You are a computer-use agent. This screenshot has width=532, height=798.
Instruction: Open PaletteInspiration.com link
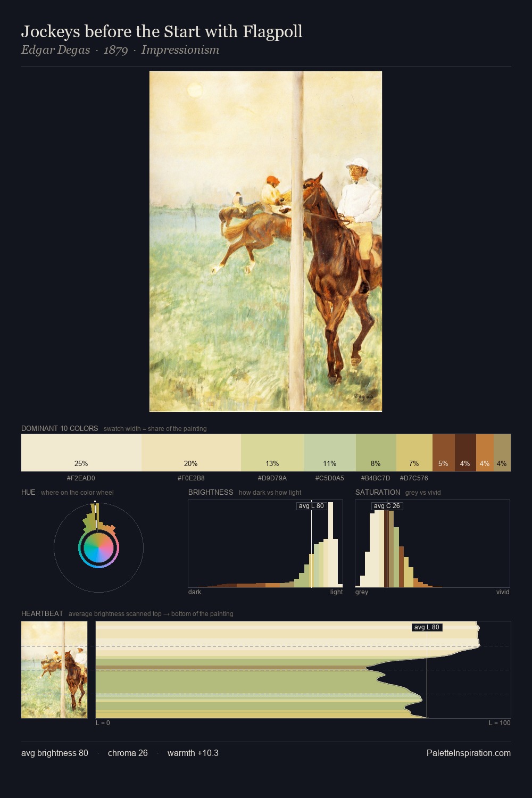point(469,753)
